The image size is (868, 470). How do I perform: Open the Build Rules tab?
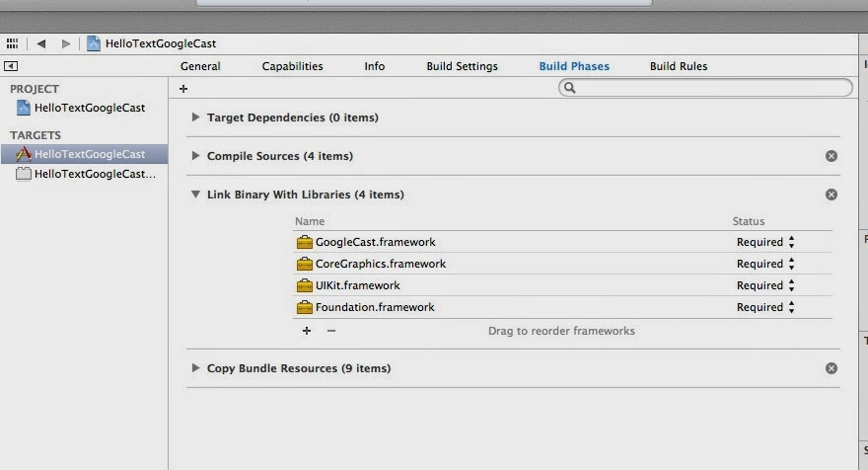point(679,66)
